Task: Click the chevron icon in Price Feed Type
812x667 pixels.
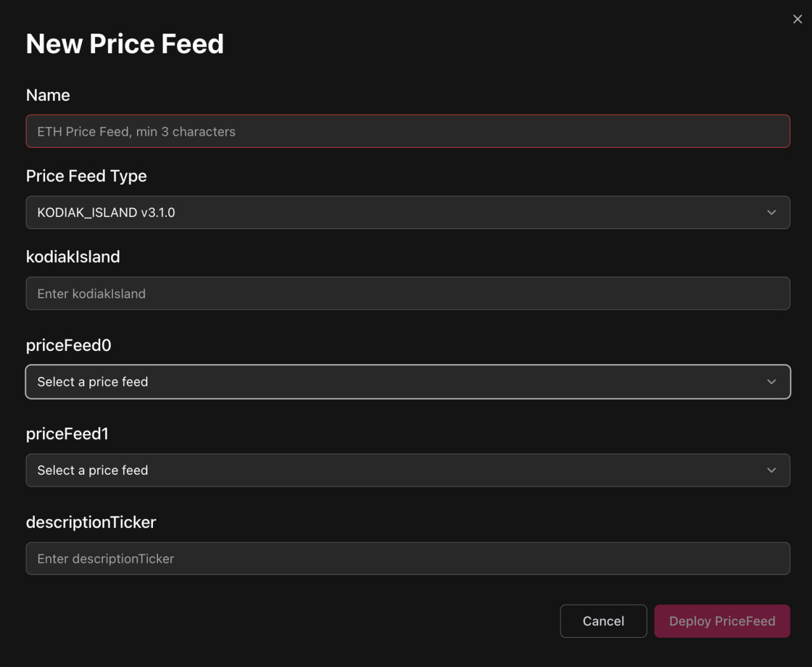Action: point(771,213)
